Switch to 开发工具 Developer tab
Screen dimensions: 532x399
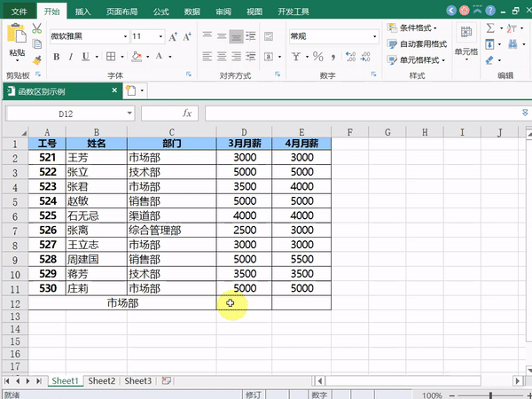click(293, 12)
